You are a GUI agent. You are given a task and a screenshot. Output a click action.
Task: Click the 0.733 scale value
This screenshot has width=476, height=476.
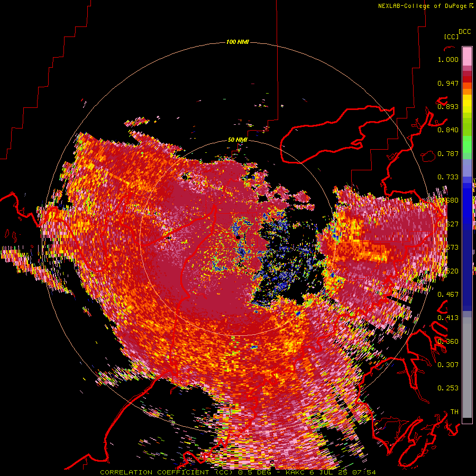click(448, 177)
